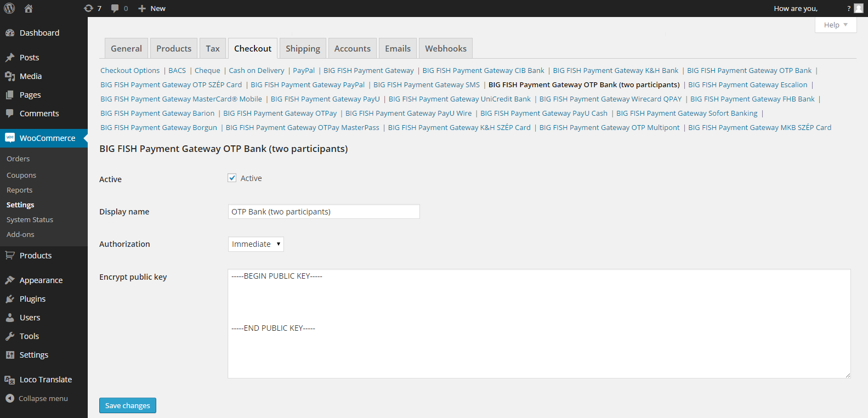The image size is (868, 418).
Task: Click the Tools wrench icon
Action: coord(10,336)
